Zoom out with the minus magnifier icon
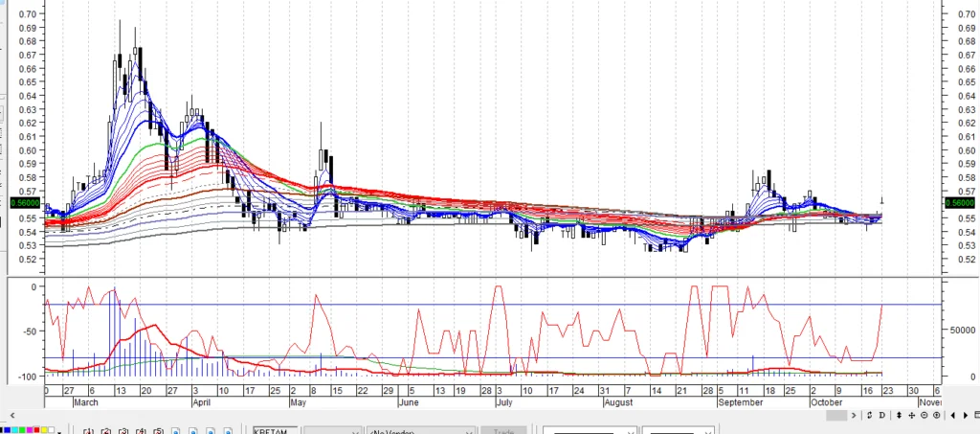980x434 pixels. point(924,415)
